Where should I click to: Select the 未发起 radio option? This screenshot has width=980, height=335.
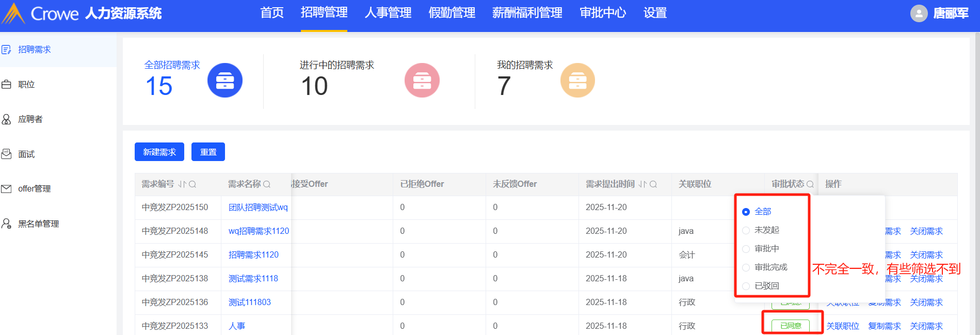[x=746, y=230]
